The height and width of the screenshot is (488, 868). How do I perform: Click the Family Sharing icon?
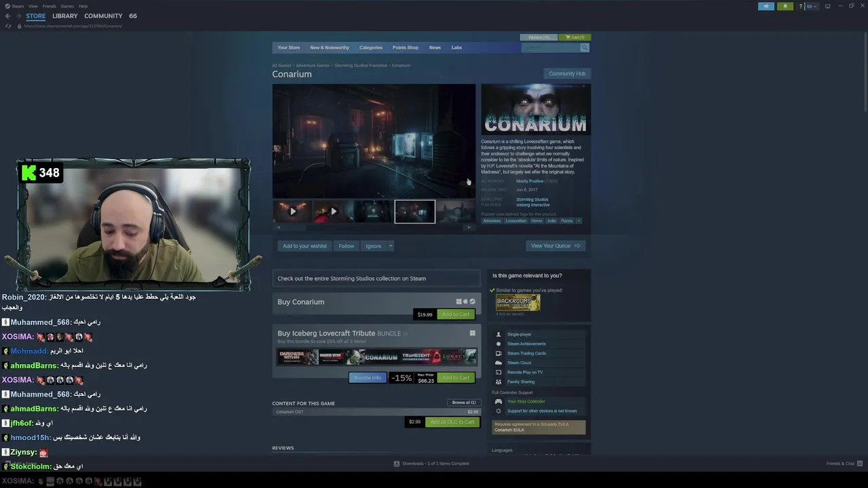tap(498, 382)
